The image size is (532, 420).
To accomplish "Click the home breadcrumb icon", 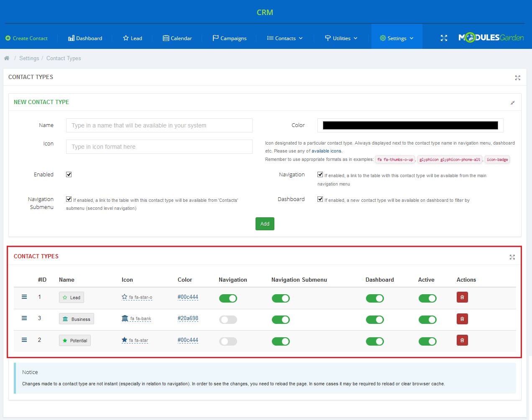I will 7,58.
